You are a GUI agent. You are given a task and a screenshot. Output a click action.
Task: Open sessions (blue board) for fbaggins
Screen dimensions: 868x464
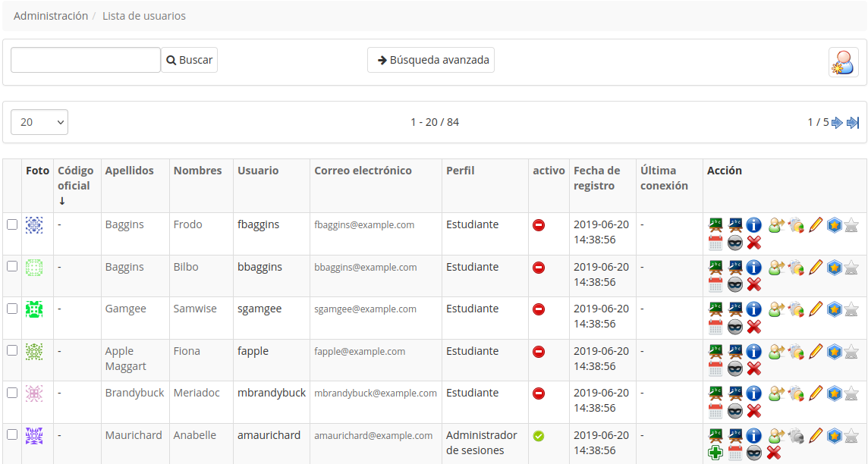click(x=735, y=225)
